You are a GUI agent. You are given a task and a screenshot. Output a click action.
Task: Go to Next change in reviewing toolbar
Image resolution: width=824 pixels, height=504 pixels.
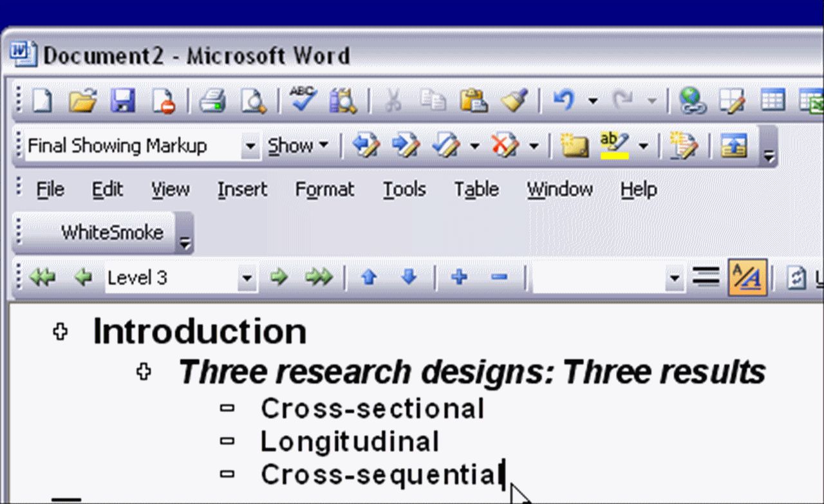406,145
